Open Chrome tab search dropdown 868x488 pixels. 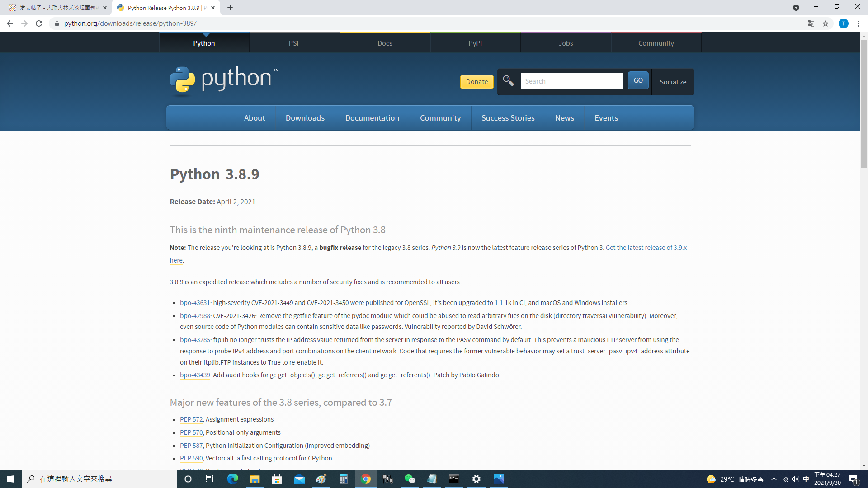796,8
